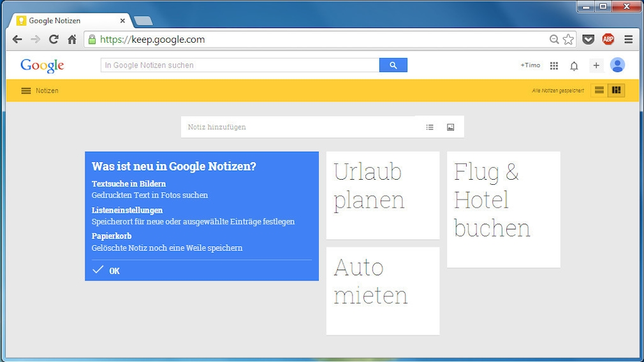644x362 pixels.
Task: Click OK on the what's new card
Action: pyautogui.click(x=106, y=270)
